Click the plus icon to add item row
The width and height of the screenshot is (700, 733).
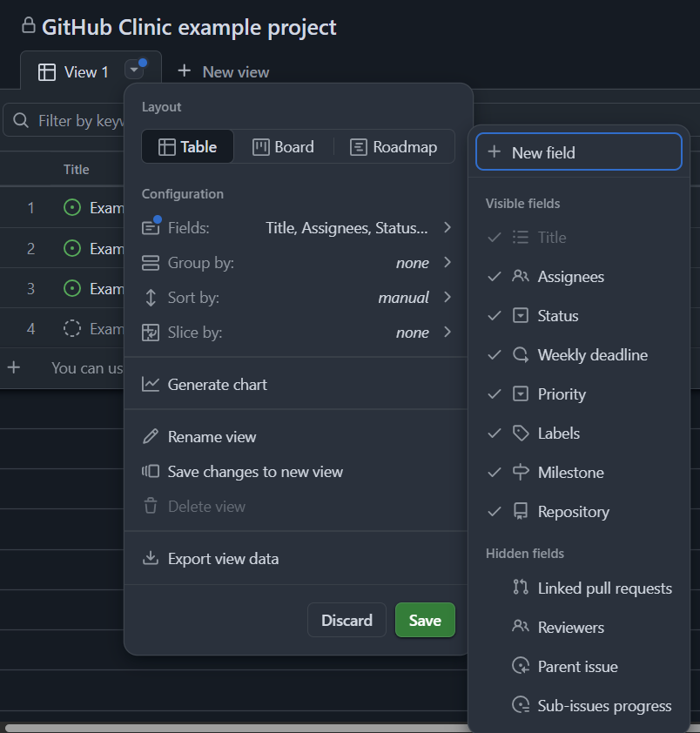(14, 367)
